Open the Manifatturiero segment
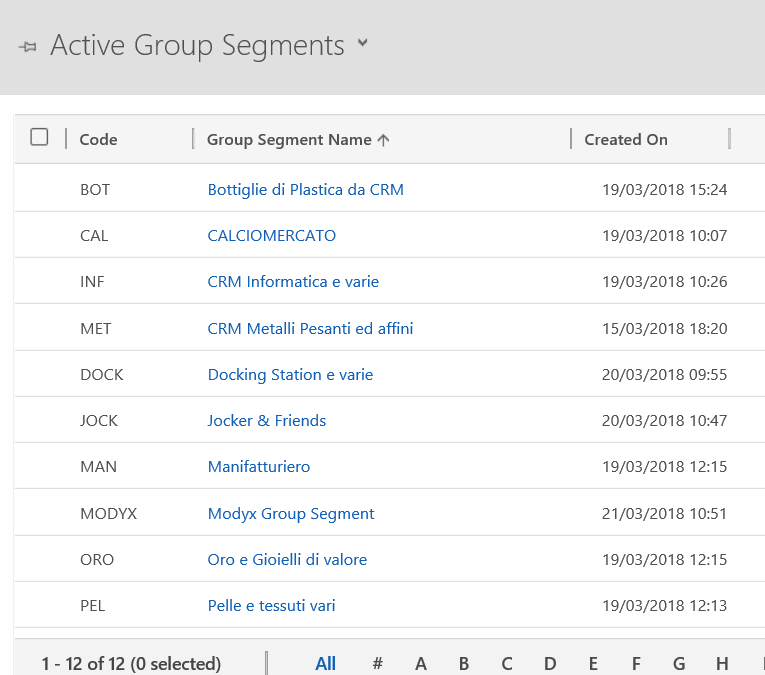 point(258,467)
